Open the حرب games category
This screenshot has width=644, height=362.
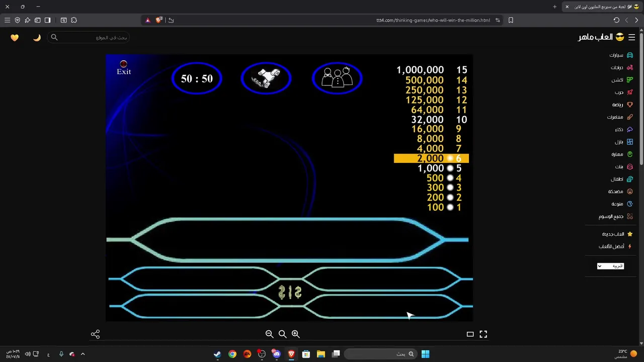[623, 93]
